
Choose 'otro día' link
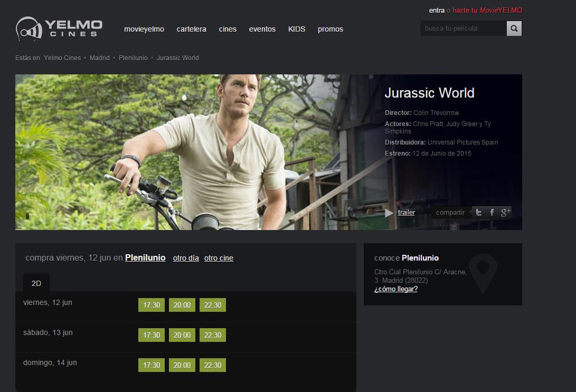[x=186, y=258]
